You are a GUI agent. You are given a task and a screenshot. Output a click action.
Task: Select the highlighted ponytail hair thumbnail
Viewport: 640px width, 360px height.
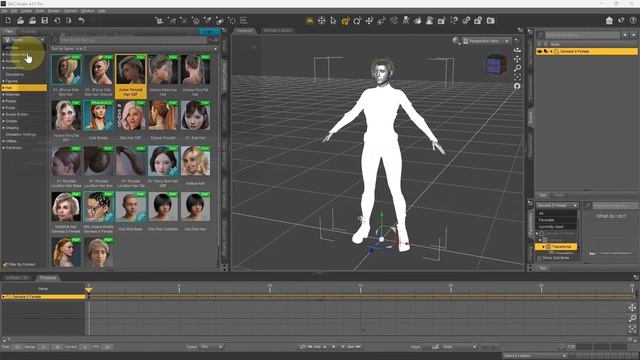pyautogui.click(x=131, y=76)
